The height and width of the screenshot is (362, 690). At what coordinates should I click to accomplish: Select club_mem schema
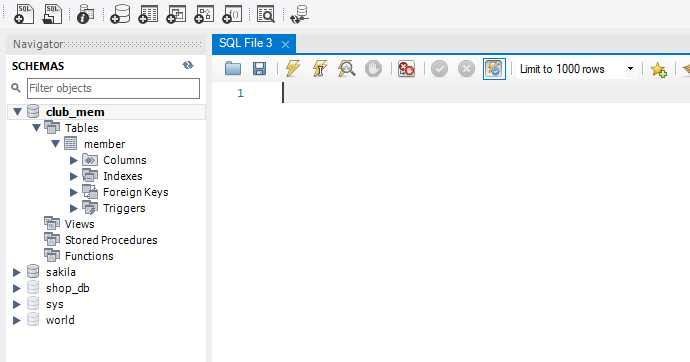[75, 112]
